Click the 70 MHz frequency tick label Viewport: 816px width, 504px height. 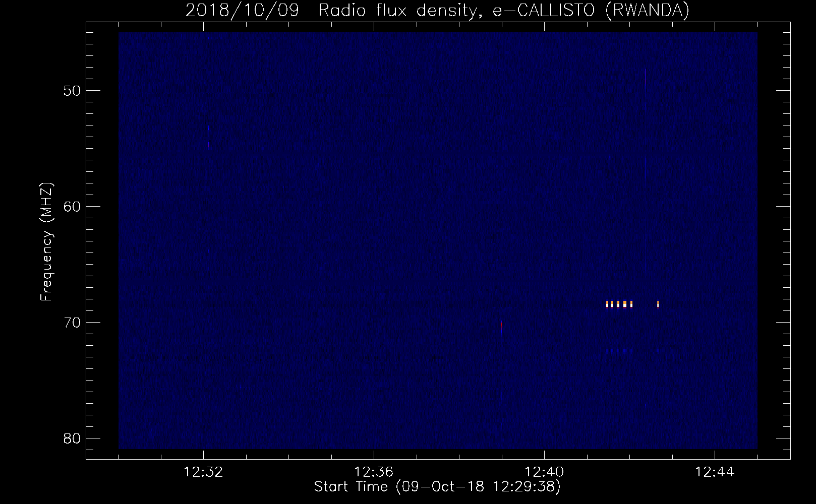tap(73, 323)
